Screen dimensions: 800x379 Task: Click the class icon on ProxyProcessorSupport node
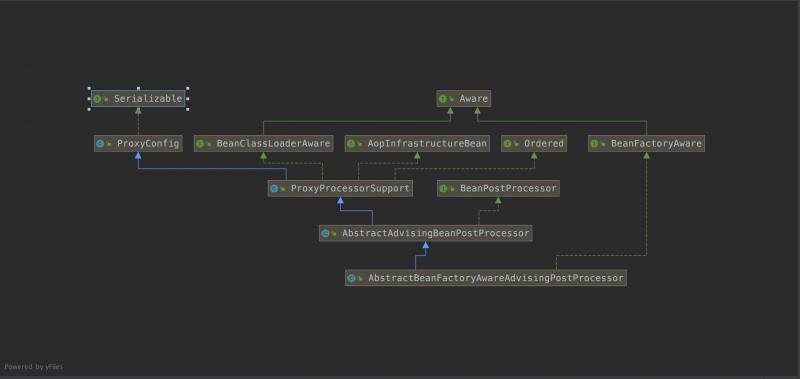(274, 189)
